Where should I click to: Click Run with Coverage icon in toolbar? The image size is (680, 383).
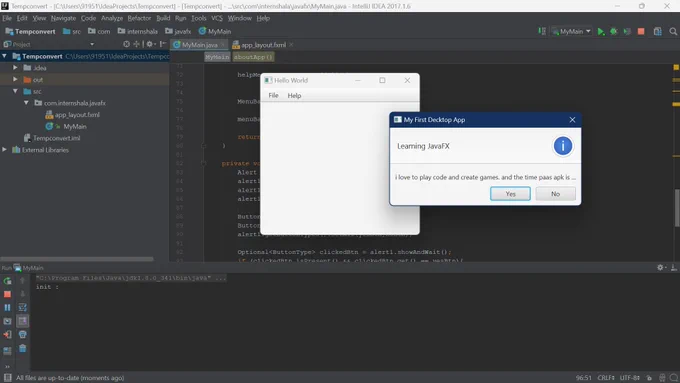click(x=627, y=32)
